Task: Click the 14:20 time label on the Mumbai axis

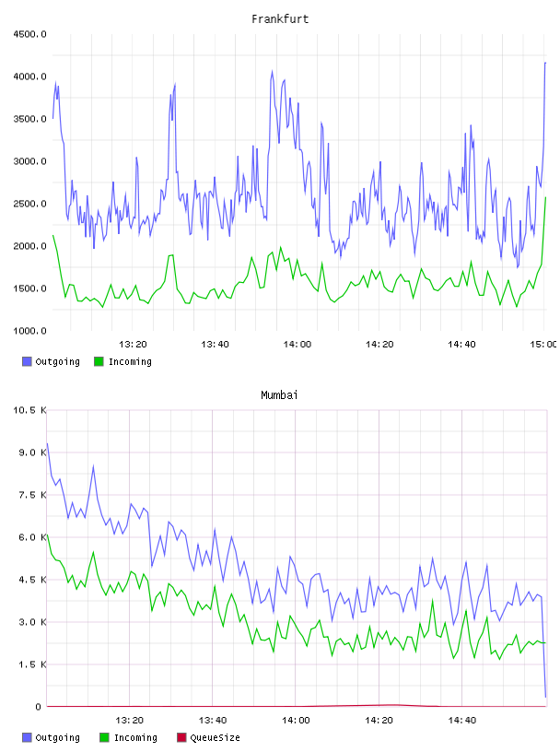Action: click(379, 721)
